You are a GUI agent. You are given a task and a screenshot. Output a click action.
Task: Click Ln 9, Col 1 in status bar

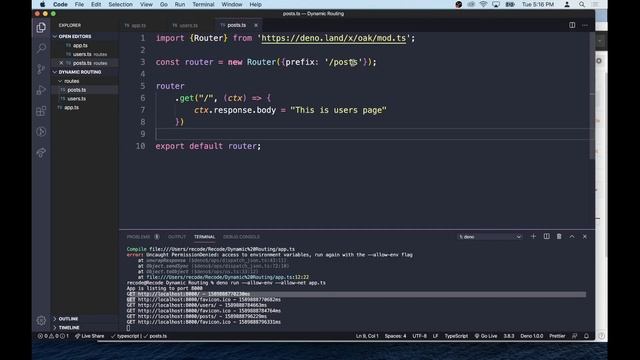(367, 336)
